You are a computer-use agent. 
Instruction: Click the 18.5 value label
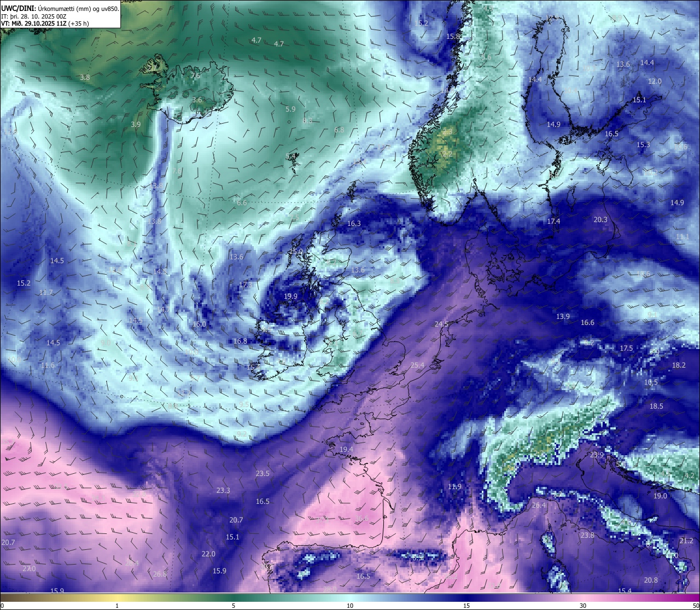[656, 406]
